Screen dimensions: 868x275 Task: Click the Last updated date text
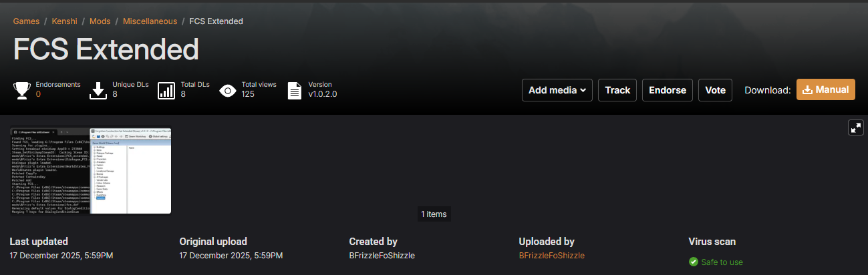(x=61, y=256)
